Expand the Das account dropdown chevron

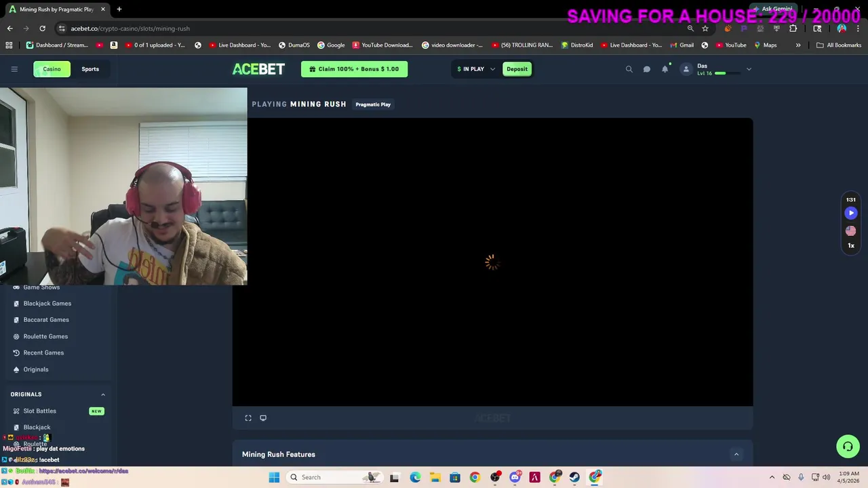pos(749,69)
